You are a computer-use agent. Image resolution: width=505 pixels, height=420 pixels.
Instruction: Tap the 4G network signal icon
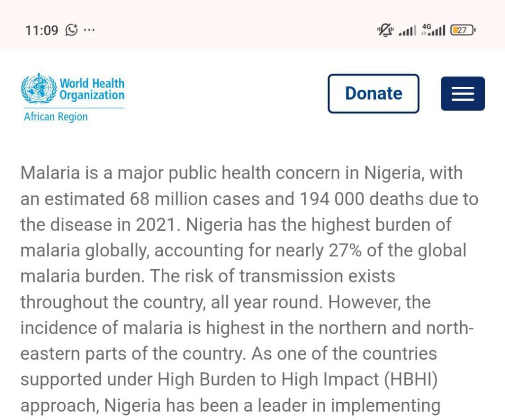click(433, 30)
